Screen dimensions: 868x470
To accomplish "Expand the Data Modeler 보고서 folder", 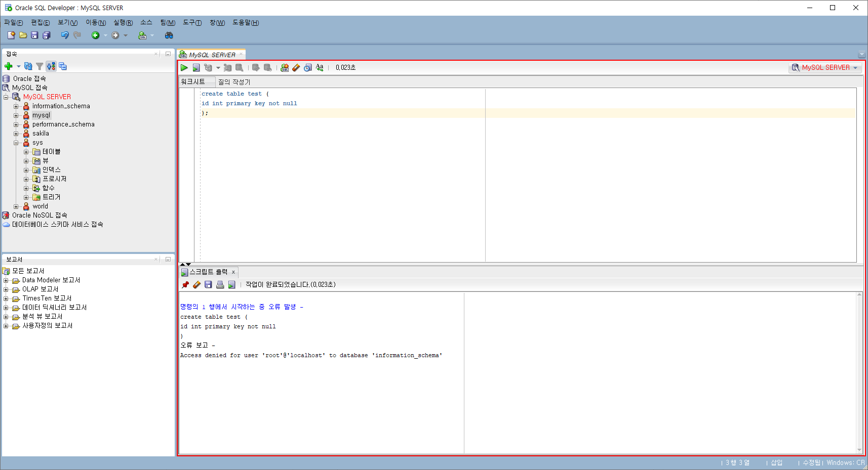I will (x=6, y=280).
